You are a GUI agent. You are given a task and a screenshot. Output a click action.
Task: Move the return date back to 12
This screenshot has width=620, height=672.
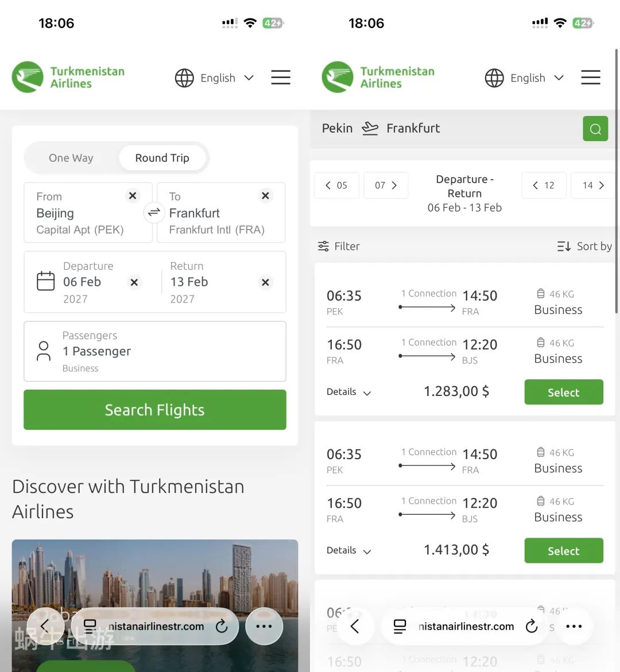(544, 185)
